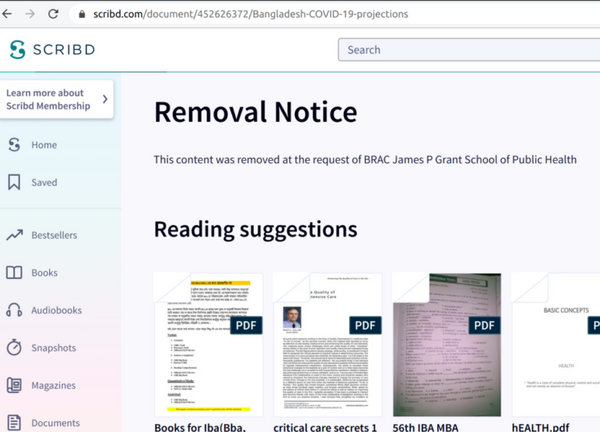The image size is (600, 432).
Task: Expand the Scribd Membership chevron
Action: pos(105,99)
